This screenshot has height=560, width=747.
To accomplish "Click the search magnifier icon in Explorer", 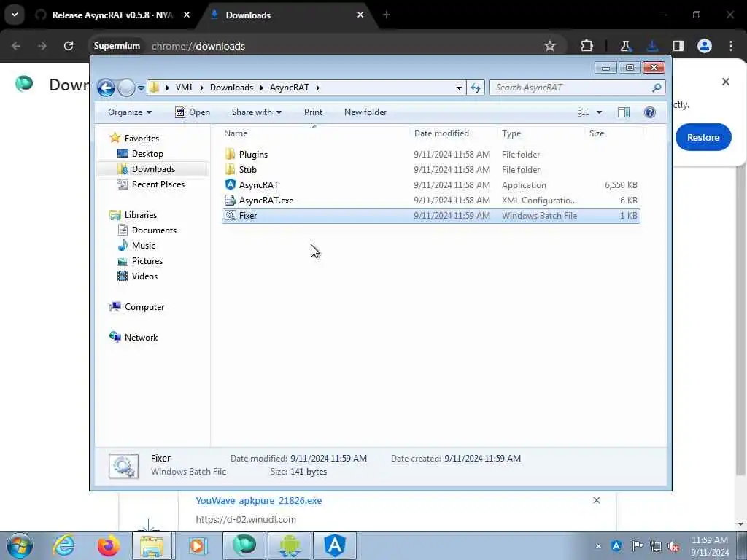I will pos(657,87).
